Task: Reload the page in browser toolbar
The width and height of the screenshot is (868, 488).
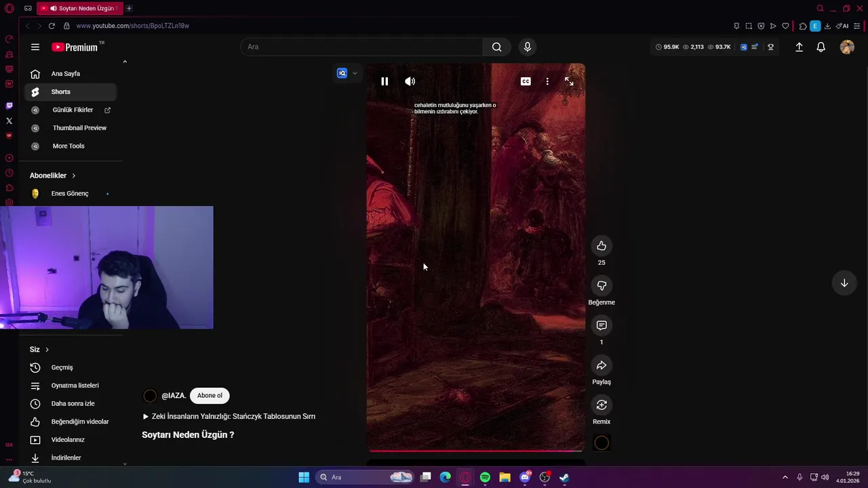Action: (52, 26)
